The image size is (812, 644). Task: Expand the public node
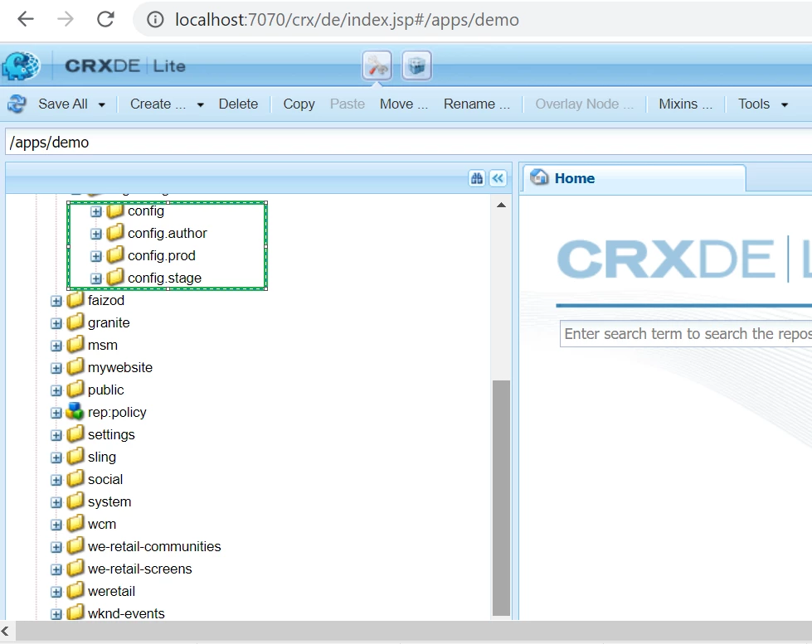(x=56, y=390)
